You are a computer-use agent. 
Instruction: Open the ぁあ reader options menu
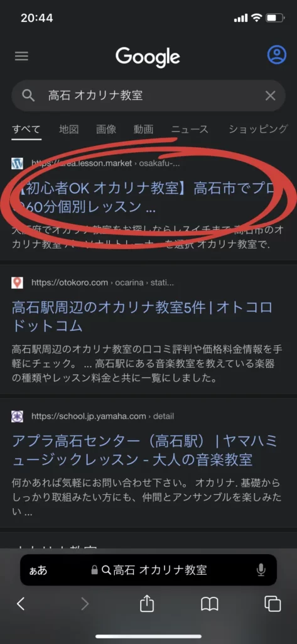[38, 570]
